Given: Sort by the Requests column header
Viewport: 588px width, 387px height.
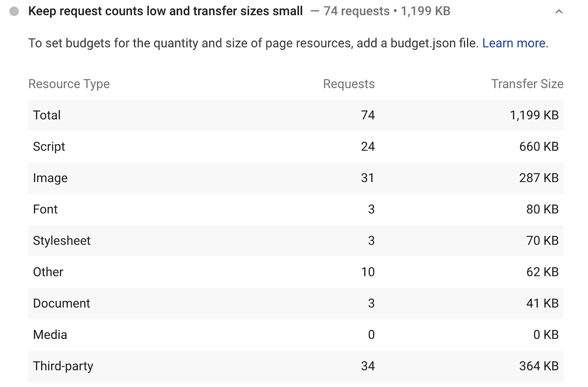Looking at the screenshot, I should pyautogui.click(x=349, y=84).
